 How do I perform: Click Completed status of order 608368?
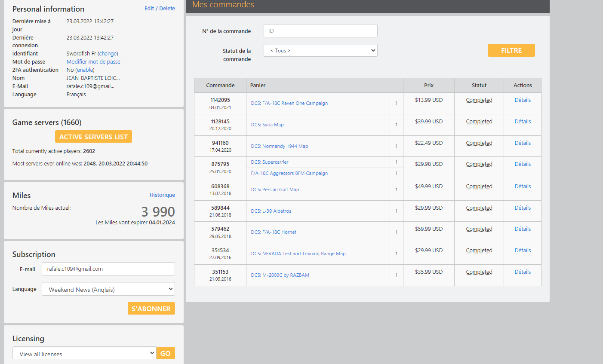coord(479,187)
